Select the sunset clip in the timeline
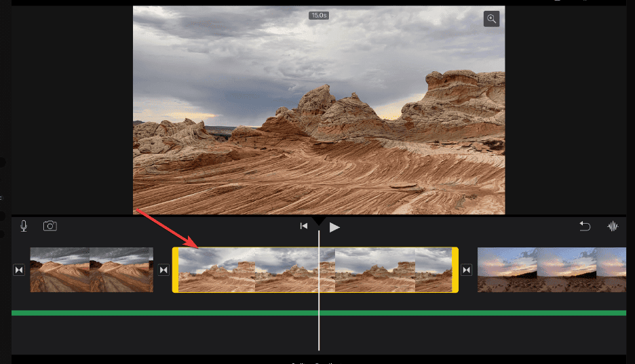 coord(551,270)
